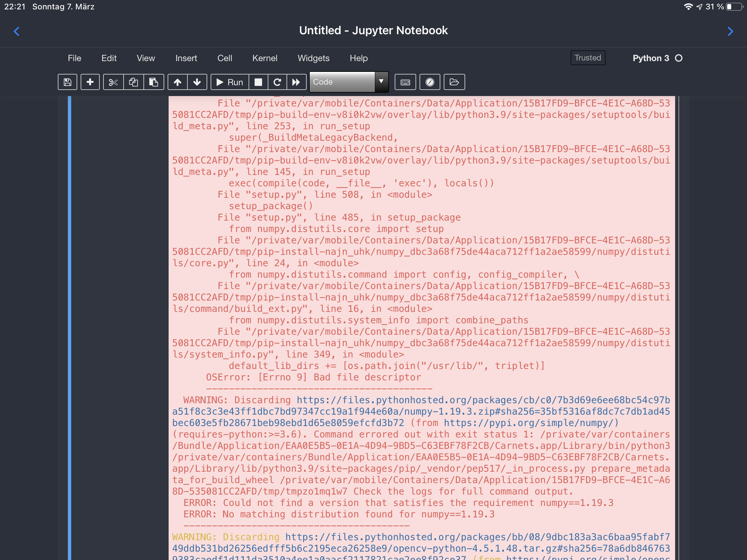Viewport: 747px width, 560px height.
Task: Open the Kernel menu
Action: point(264,58)
